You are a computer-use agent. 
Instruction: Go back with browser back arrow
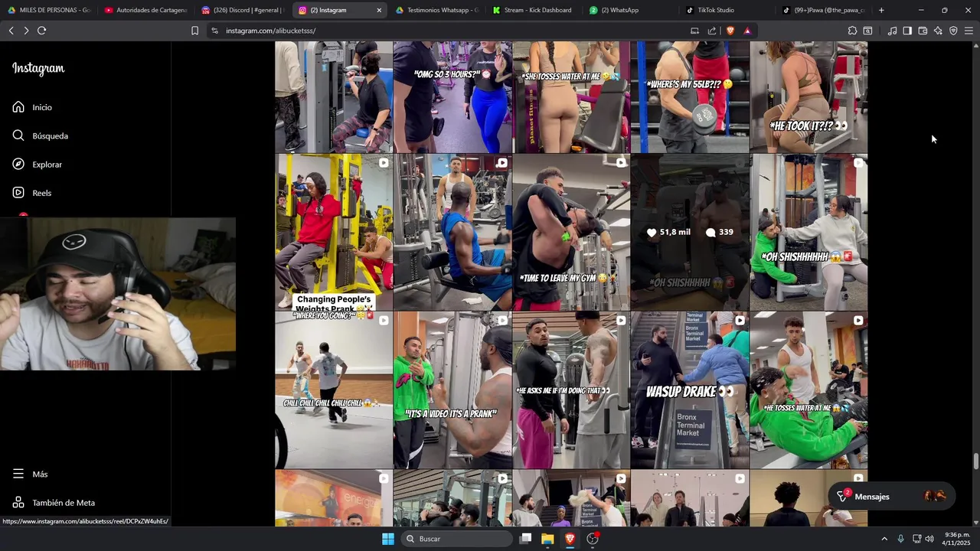(x=11, y=31)
